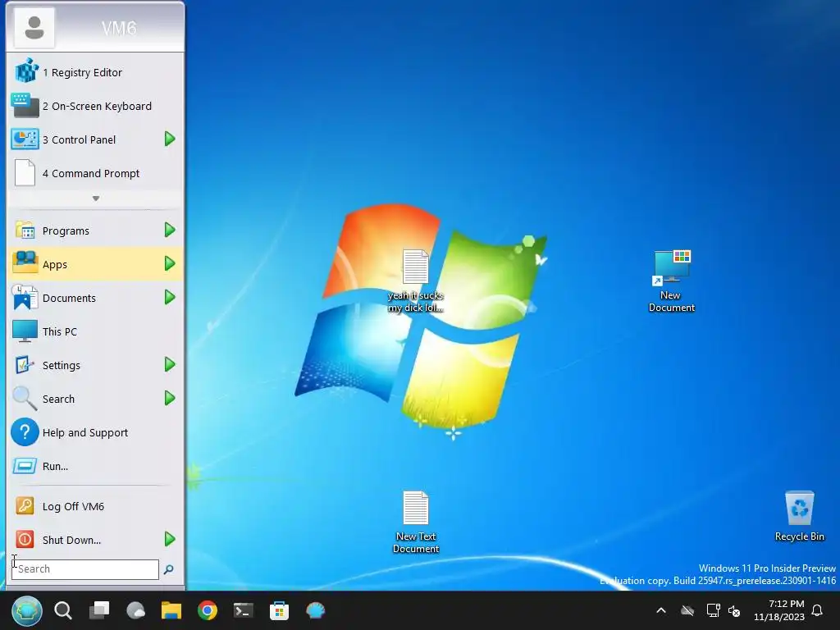
Task: Show hidden tray icons chevron
Action: [x=661, y=610]
